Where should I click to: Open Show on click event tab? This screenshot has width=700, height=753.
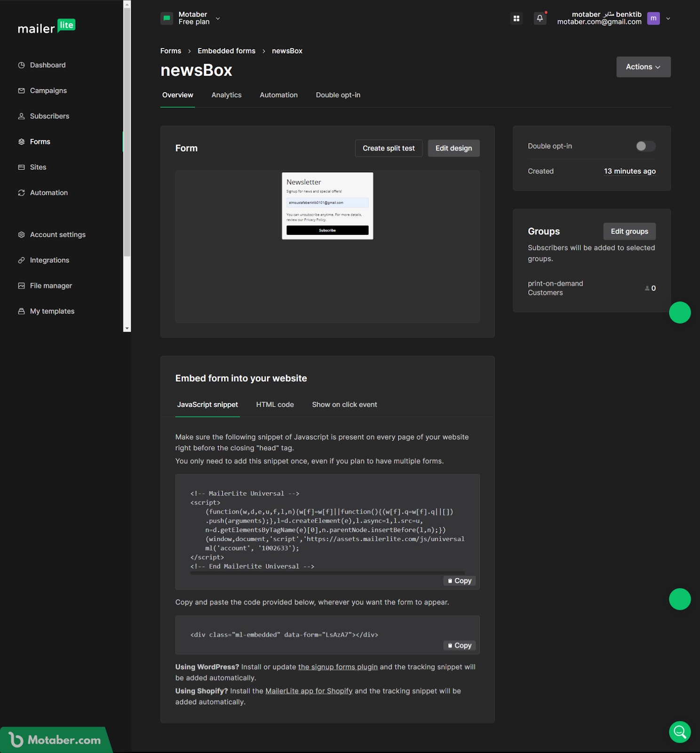pos(344,405)
